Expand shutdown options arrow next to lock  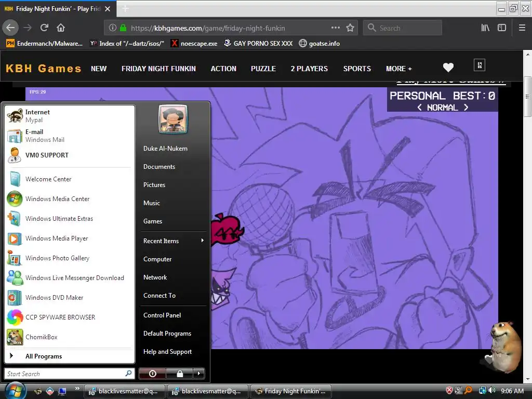click(x=199, y=374)
